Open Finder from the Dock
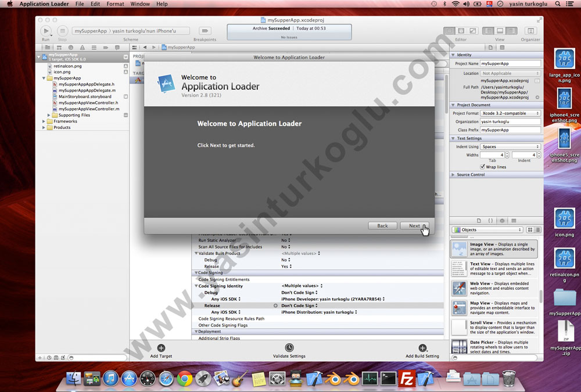 pyautogui.click(x=73, y=378)
